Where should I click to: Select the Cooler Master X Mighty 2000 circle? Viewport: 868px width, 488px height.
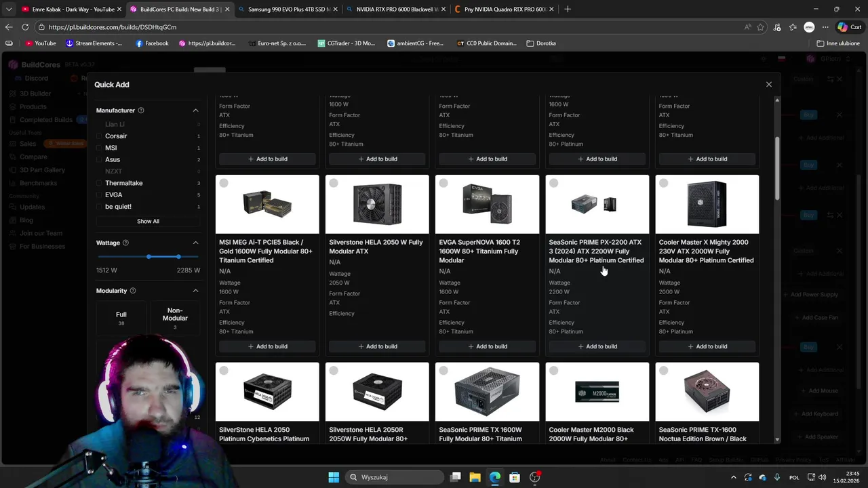(663, 183)
